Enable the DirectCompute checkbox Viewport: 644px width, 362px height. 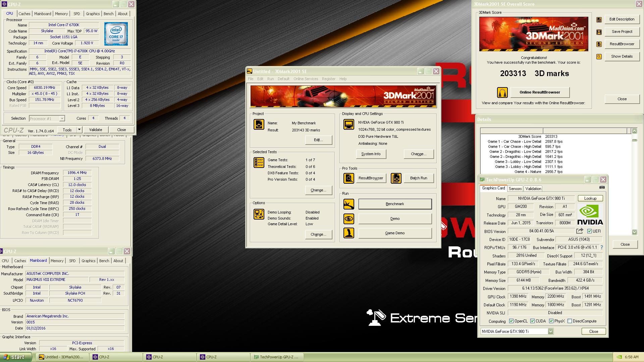pos(570,321)
